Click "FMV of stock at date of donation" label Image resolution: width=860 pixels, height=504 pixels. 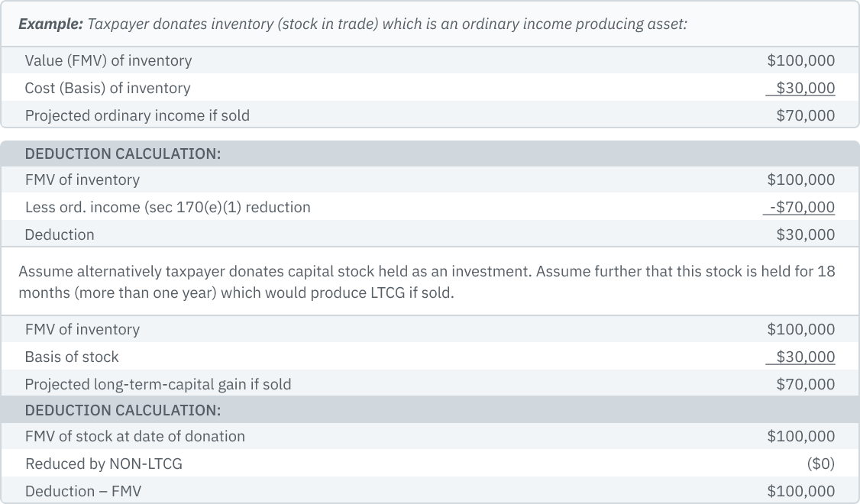tap(135, 436)
